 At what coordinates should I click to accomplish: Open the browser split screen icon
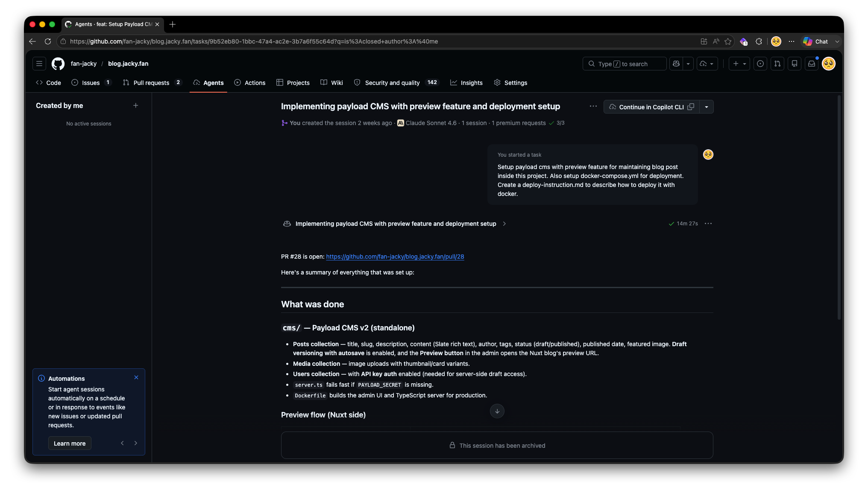click(704, 41)
